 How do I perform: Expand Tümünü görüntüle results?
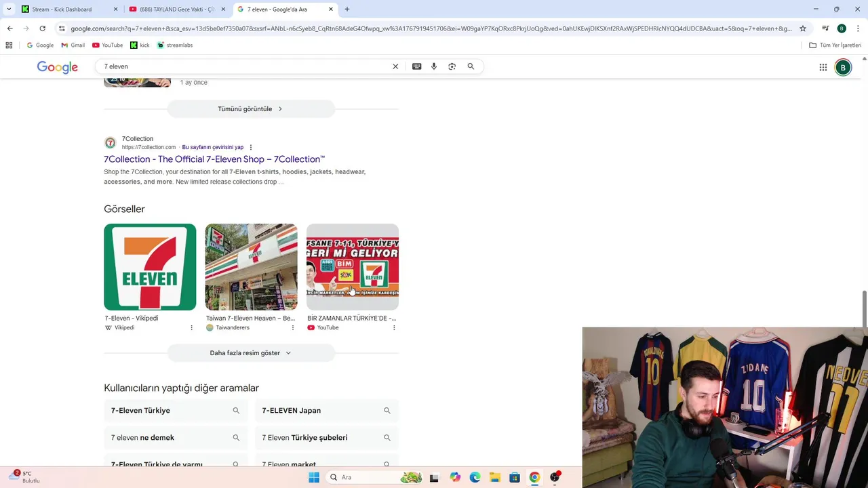tap(251, 108)
